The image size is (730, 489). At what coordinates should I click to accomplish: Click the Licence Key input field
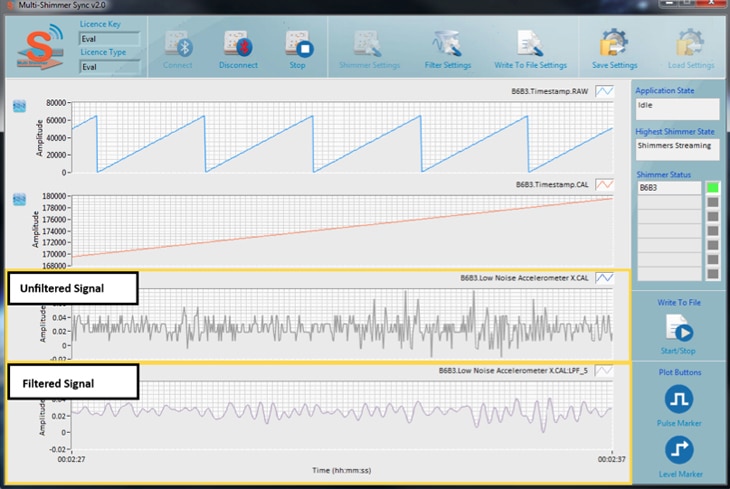tap(109, 39)
